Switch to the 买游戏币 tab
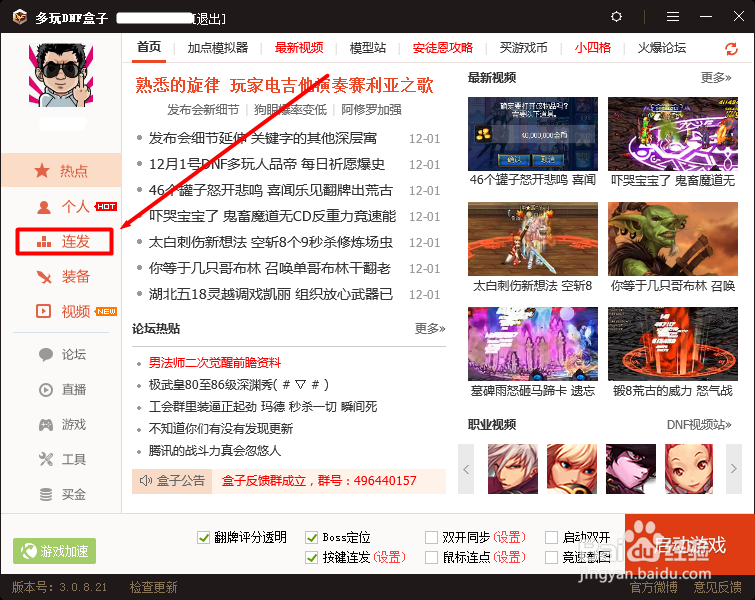755x600 pixels. (x=523, y=48)
